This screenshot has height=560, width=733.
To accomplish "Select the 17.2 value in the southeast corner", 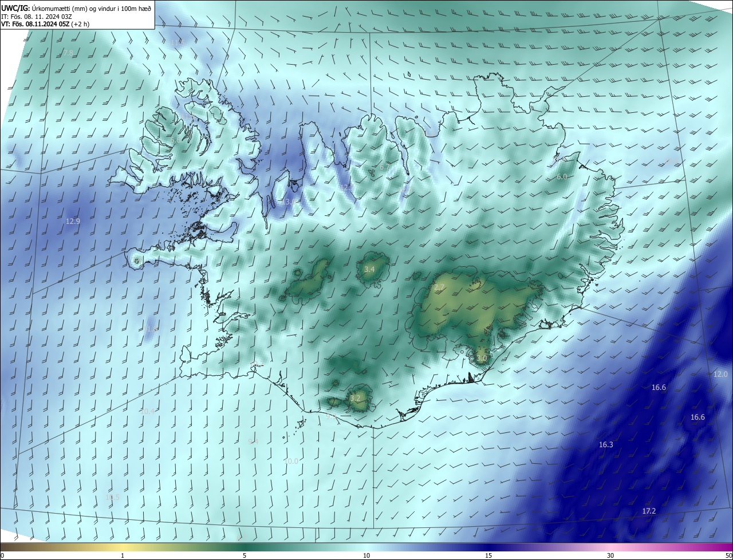I will click(x=649, y=511).
